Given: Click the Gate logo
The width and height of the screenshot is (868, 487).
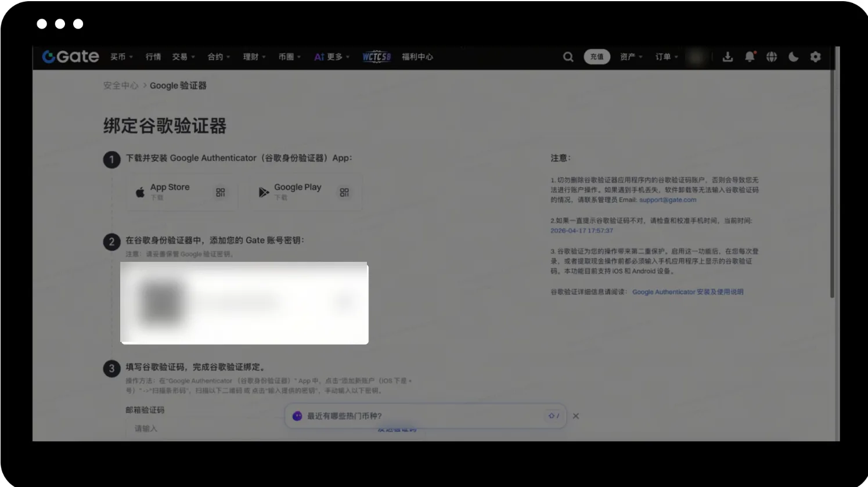Looking at the screenshot, I should 70,56.
